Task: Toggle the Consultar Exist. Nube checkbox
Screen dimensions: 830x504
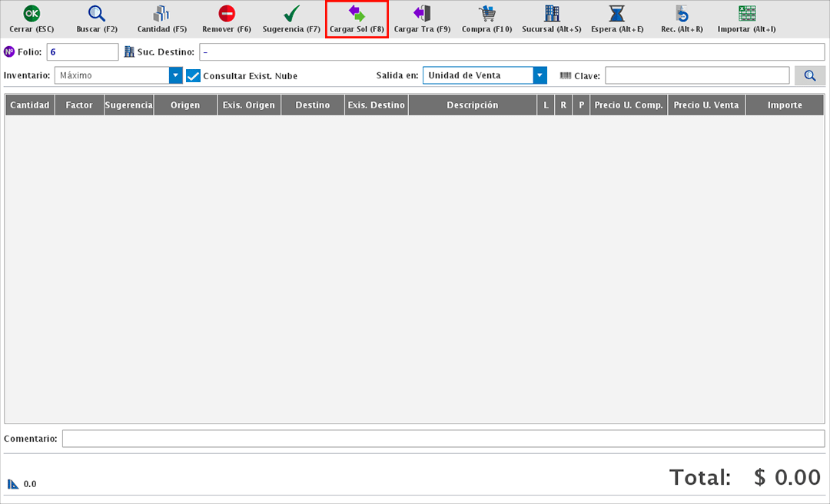Action: click(194, 76)
